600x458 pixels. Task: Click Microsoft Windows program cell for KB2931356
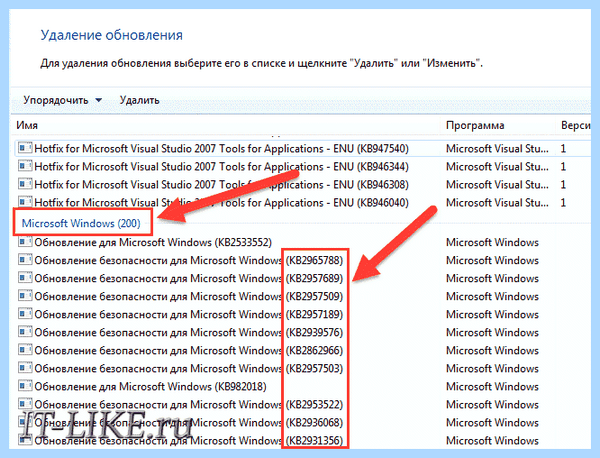pyautogui.click(x=492, y=440)
